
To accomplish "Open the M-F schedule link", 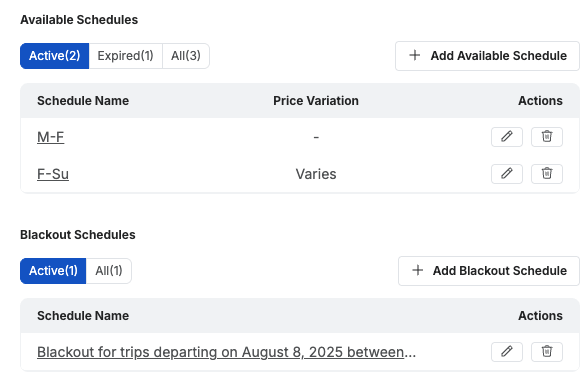I will click(x=51, y=137).
